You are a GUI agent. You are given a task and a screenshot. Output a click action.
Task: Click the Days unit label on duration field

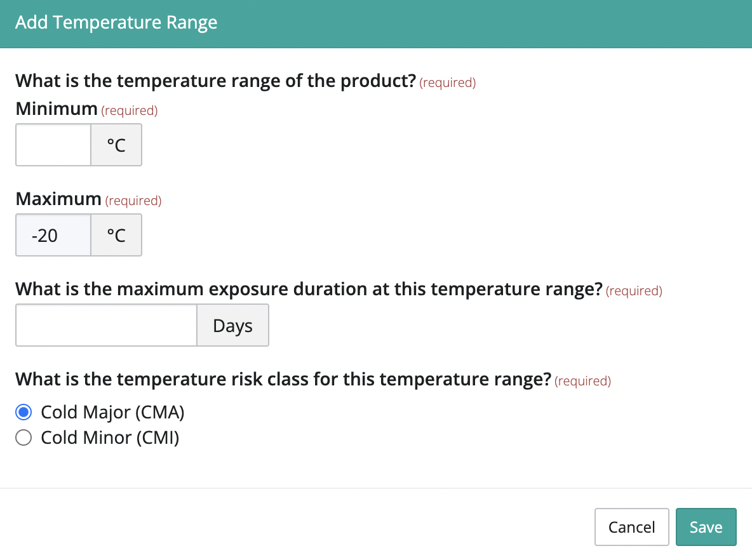[232, 325]
